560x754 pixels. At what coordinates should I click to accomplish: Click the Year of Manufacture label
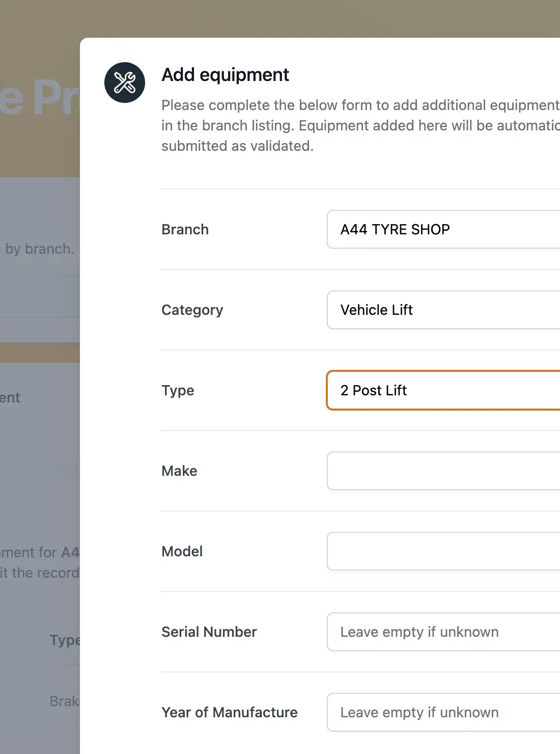click(230, 712)
